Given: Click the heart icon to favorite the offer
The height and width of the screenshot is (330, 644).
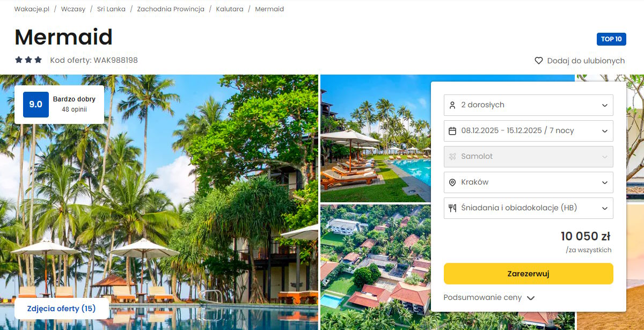Looking at the screenshot, I should coord(539,61).
